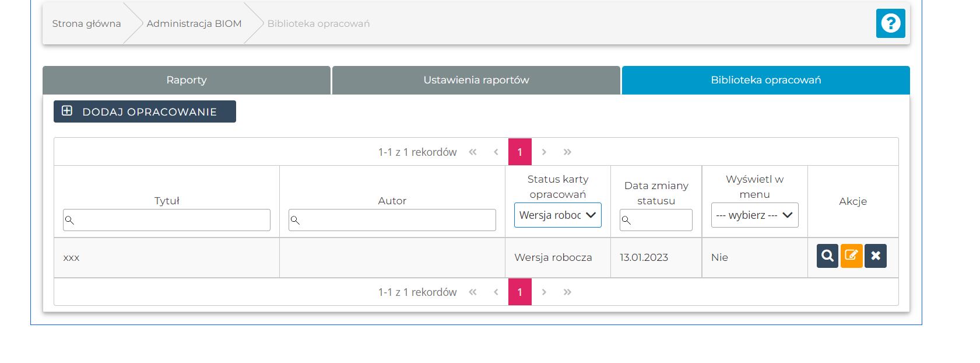Edit the xxx record using orange pencil icon
980x363 pixels.
tap(851, 256)
